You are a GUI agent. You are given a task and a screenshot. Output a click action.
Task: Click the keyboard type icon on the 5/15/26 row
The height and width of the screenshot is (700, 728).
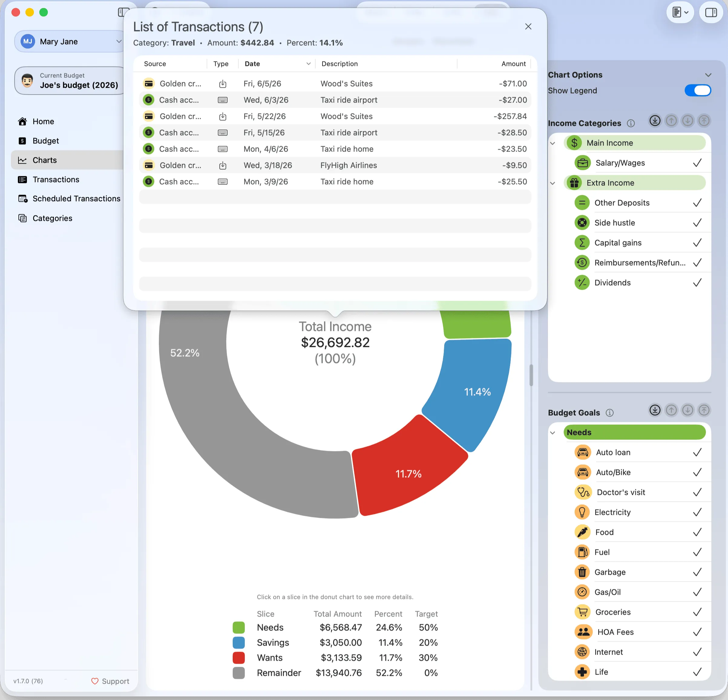(x=222, y=132)
